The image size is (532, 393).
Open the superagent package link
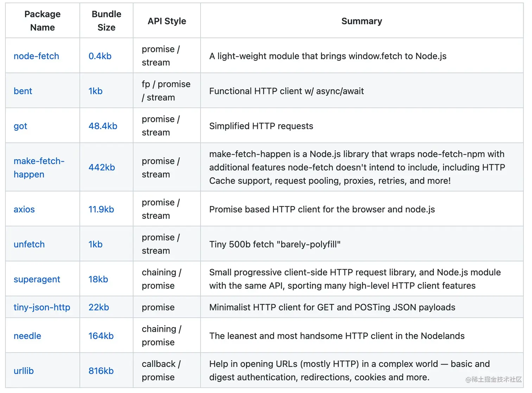tap(37, 279)
